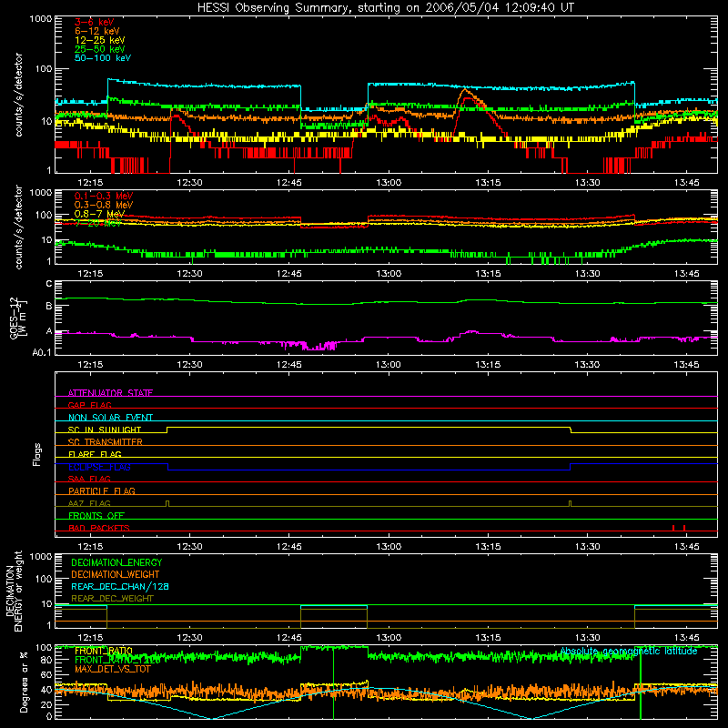This screenshot has height=728, width=728.
Task: Select the 12-25 keV legend label
Action: pyautogui.click(x=100, y=40)
